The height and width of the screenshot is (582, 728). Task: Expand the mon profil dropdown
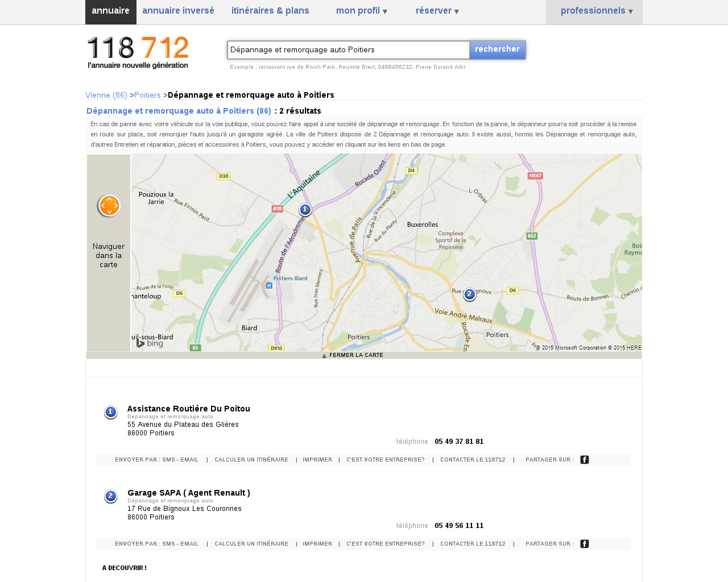(x=362, y=11)
